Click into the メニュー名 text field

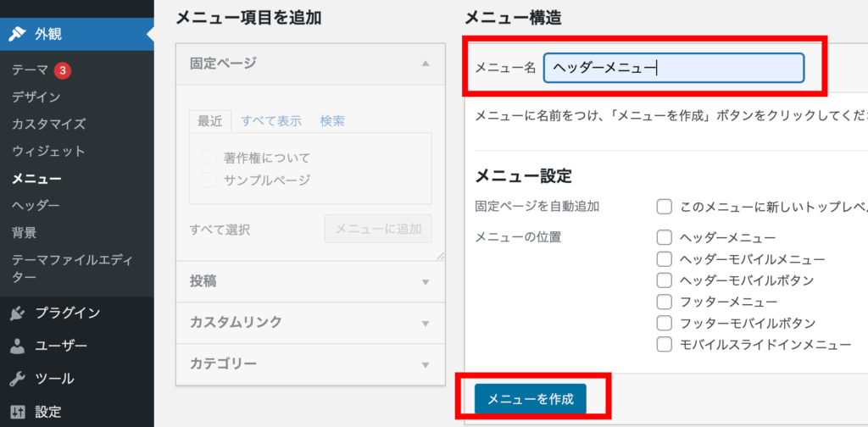coord(673,68)
